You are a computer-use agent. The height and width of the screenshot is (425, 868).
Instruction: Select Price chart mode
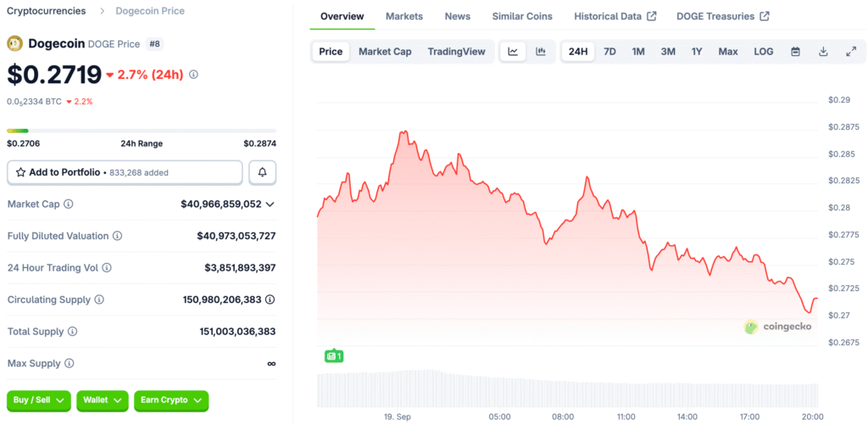point(331,52)
